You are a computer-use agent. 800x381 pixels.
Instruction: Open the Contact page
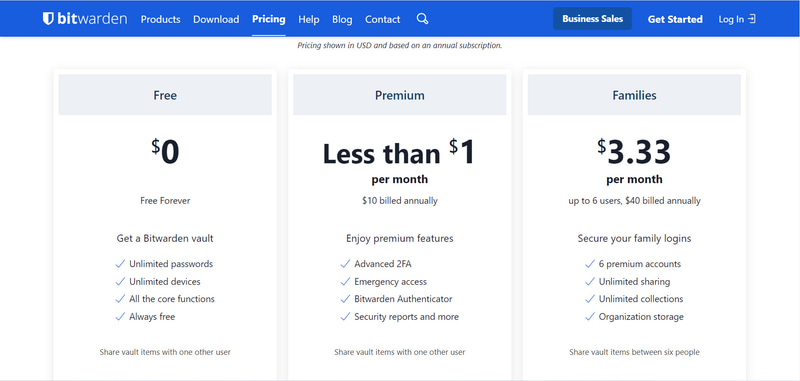pyautogui.click(x=383, y=19)
